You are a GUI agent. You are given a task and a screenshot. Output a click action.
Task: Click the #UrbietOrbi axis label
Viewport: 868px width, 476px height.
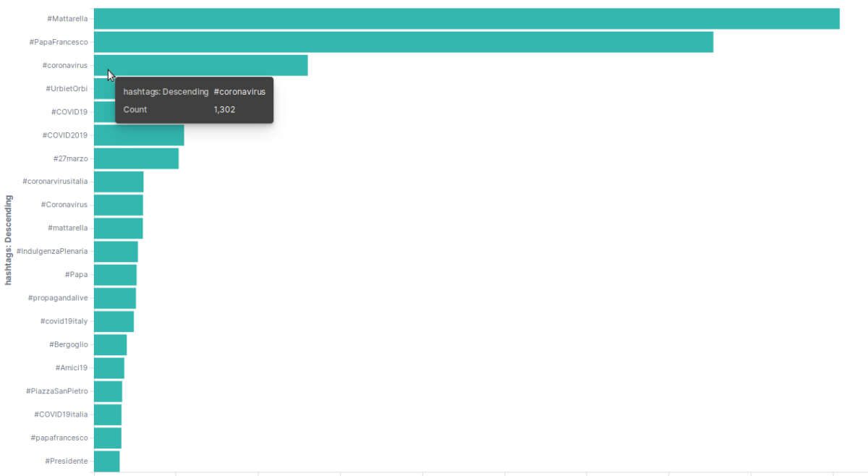click(x=66, y=89)
